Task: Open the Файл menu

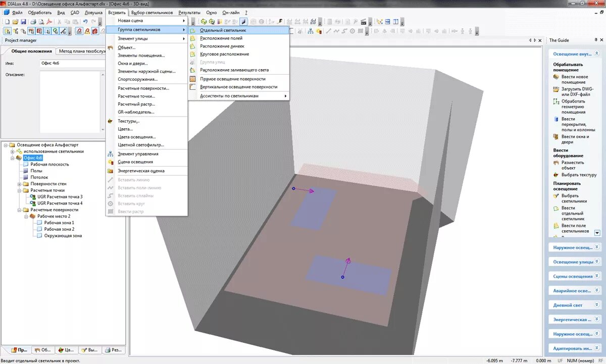Action: click(x=17, y=12)
